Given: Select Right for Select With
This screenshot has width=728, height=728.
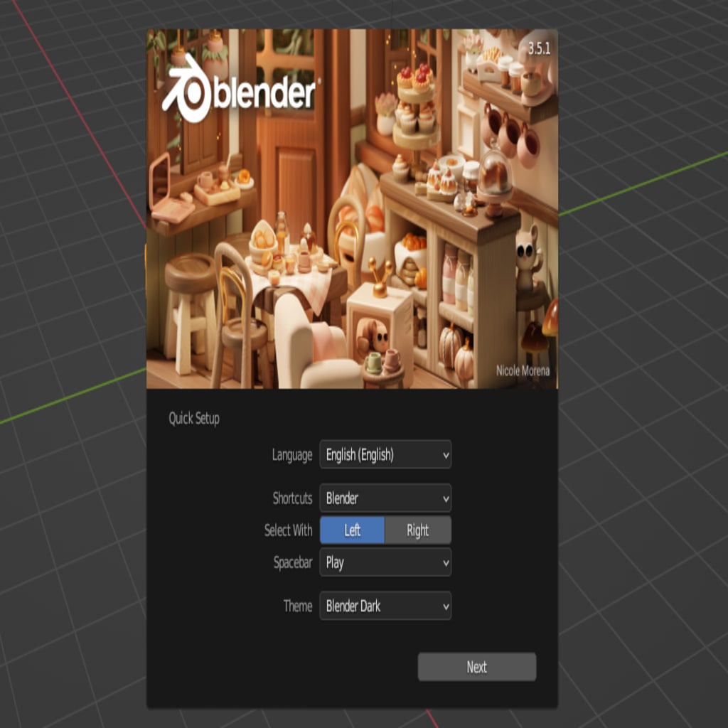Looking at the screenshot, I should tap(418, 530).
